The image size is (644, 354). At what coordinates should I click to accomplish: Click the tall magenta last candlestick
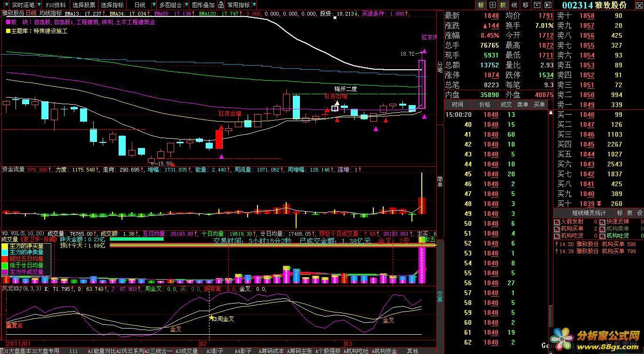pyautogui.click(x=422, y=84)
